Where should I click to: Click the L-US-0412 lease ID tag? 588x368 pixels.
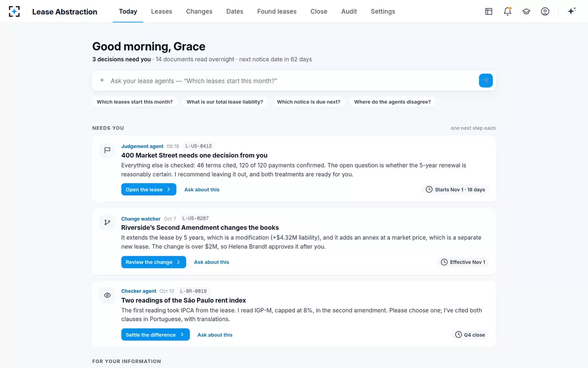click(198, 146)
